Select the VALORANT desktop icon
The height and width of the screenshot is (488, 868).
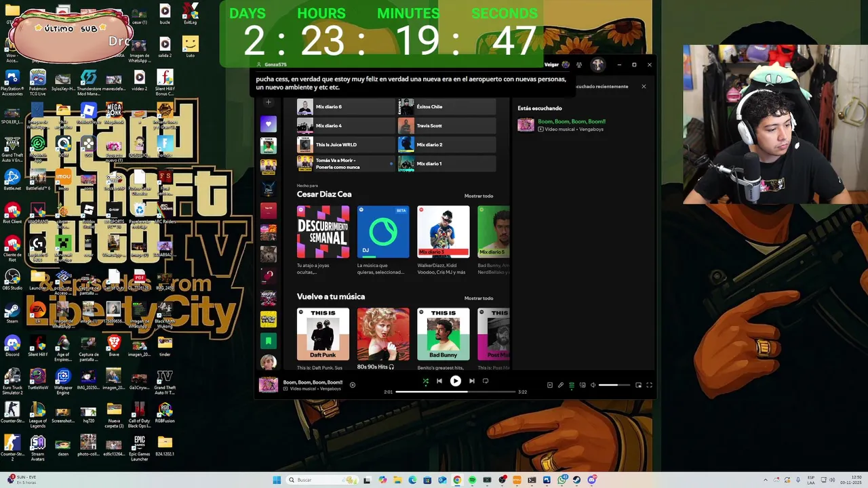pyautogui.click(x=38, y=213)
